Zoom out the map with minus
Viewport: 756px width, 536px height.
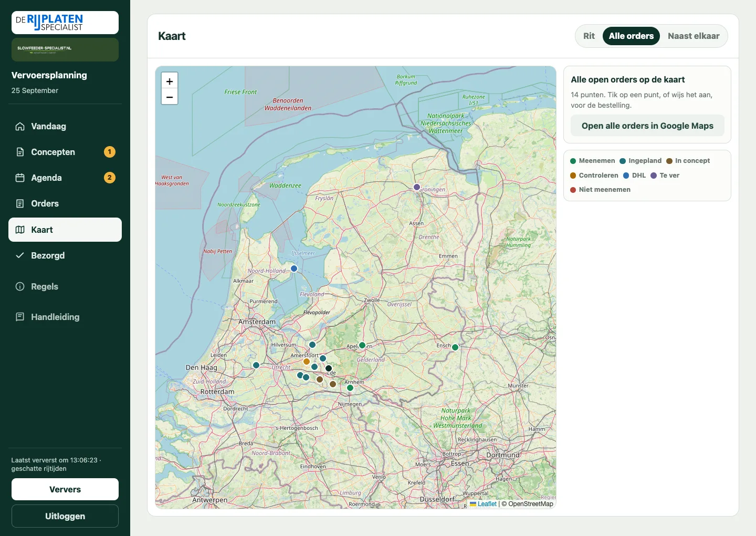[170, 97]
